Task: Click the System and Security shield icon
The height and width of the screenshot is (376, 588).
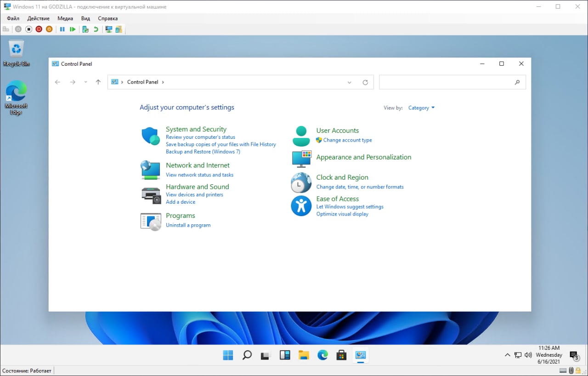Action: pyautogui.click(x=150, y=136)
